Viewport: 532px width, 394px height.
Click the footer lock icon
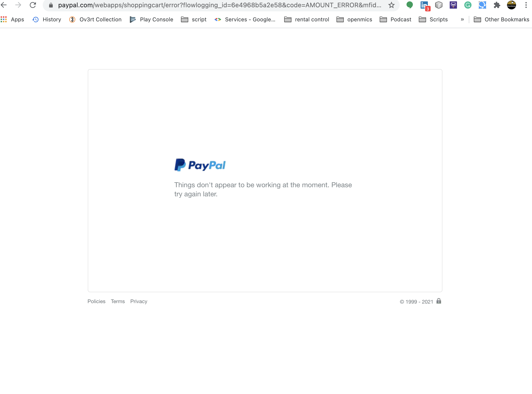coord(439,301)
